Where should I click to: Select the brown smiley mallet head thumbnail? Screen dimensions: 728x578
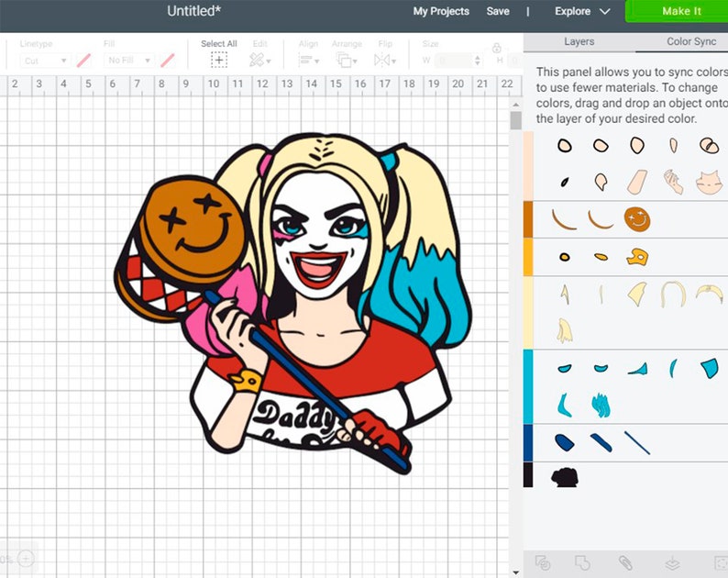pos(637,219)
